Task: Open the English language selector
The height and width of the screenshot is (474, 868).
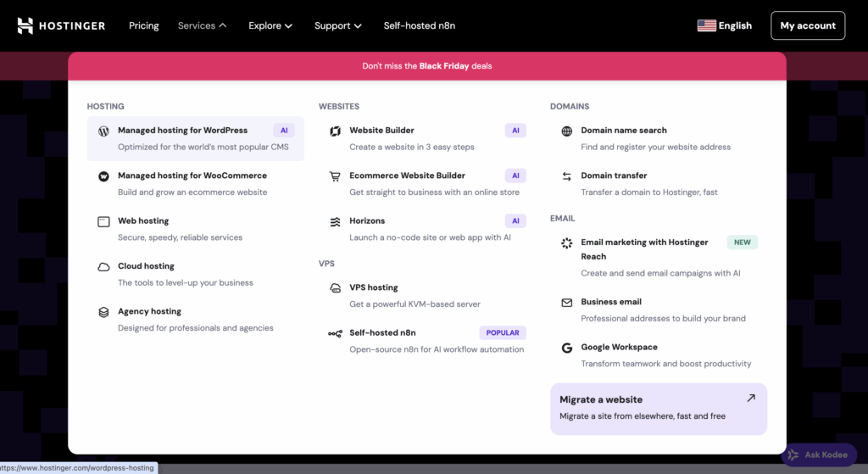Action: tap(724, 25)
